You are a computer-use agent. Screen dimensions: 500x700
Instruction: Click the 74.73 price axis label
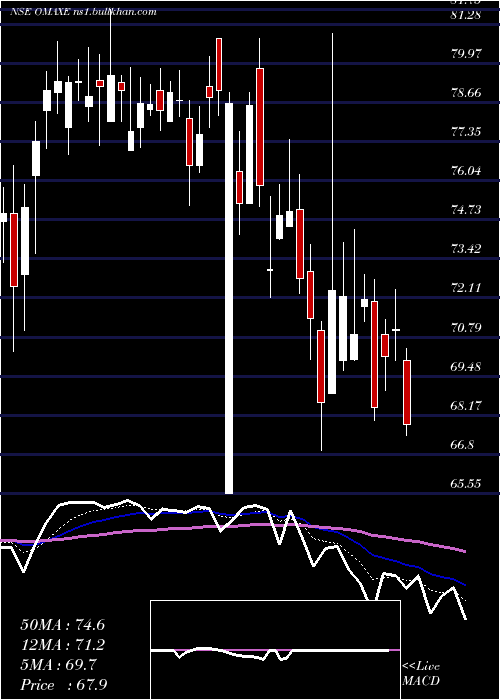click(x=466, y=210)
